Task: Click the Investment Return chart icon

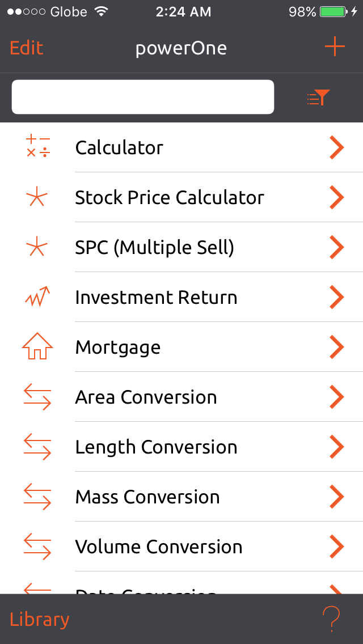Action: coord(36,297)
